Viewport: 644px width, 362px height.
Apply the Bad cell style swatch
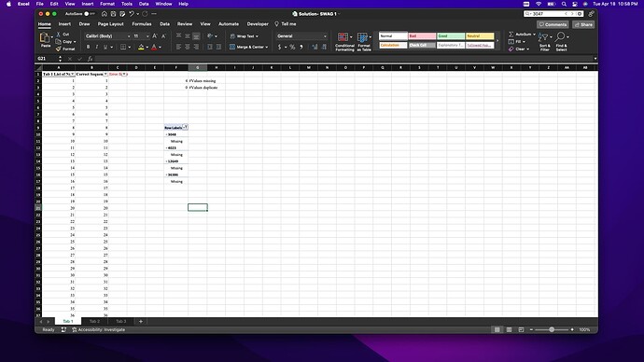click(422, 36)
